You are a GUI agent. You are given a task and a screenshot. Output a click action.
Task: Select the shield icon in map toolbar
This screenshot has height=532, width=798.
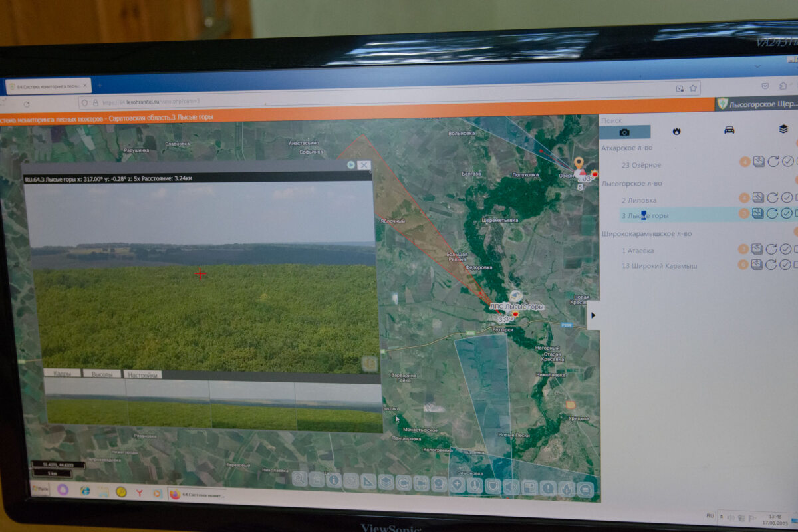(x=493, y=486)
